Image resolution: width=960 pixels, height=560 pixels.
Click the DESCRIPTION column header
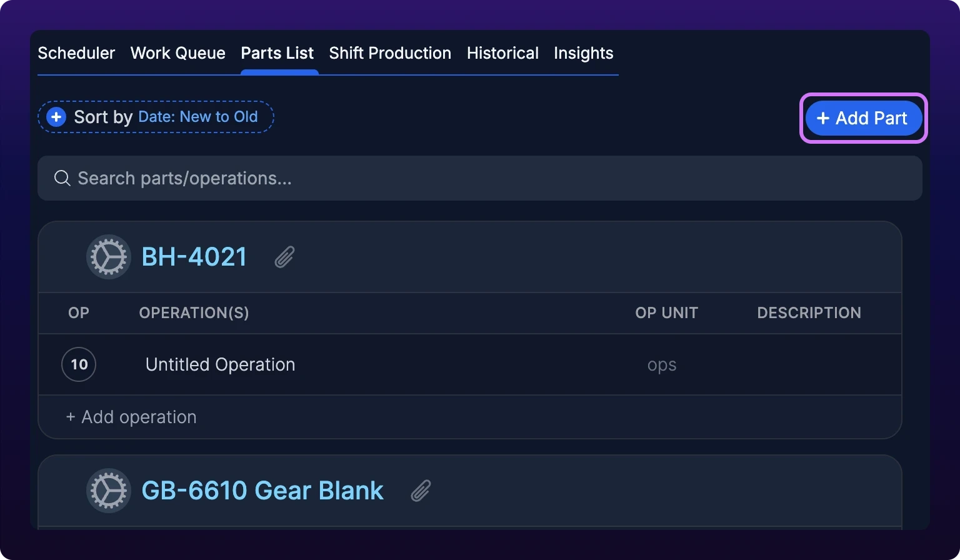click(x=809, y=312)
